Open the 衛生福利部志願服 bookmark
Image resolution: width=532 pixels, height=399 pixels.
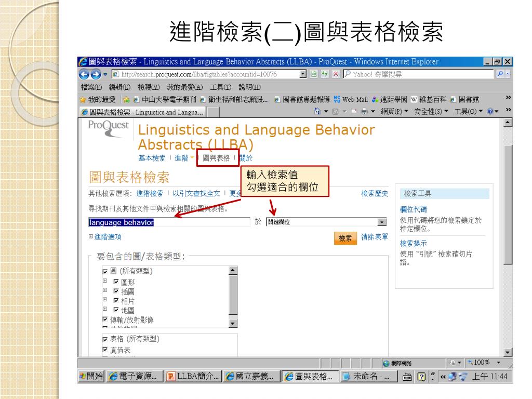pos(234,100)
